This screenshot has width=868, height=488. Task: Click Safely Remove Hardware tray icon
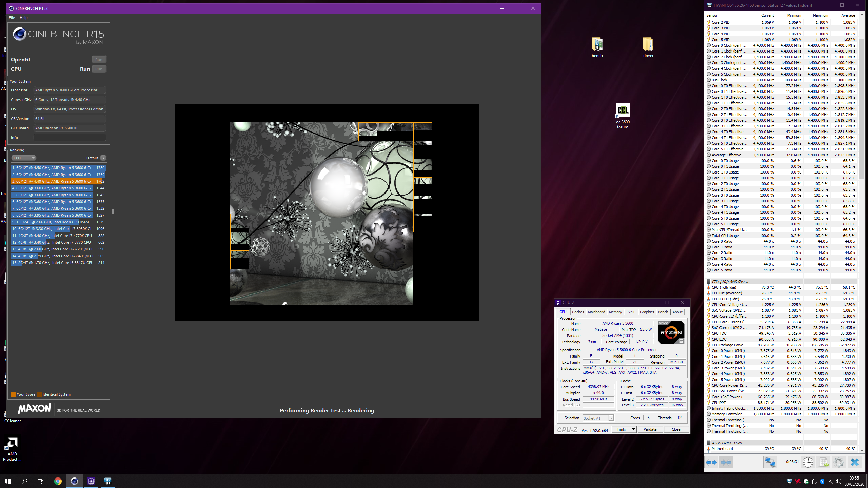coord(814,481)
